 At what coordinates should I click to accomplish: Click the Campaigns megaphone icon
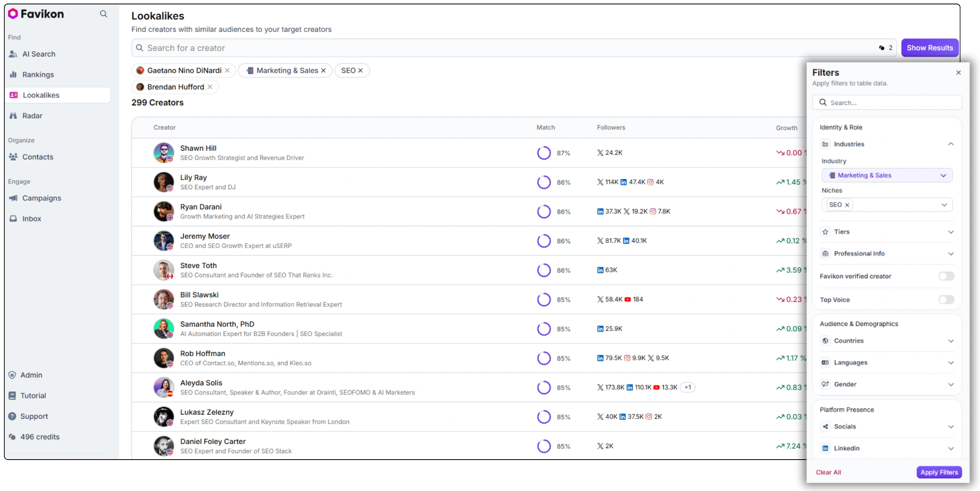(13, 198)
